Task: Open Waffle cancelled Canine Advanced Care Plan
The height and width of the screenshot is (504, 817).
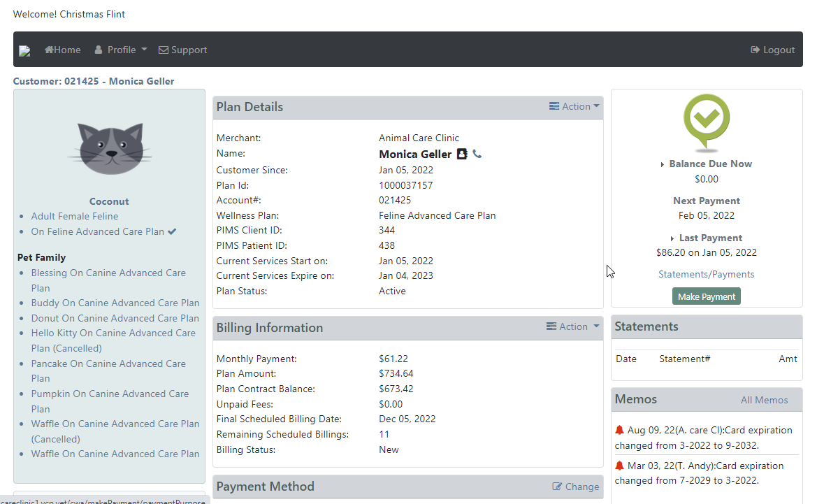Action: pos(115,431)
